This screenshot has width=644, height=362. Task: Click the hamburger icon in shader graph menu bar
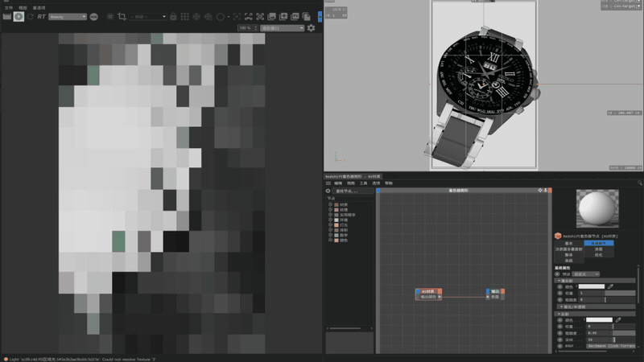coord(328,183)
